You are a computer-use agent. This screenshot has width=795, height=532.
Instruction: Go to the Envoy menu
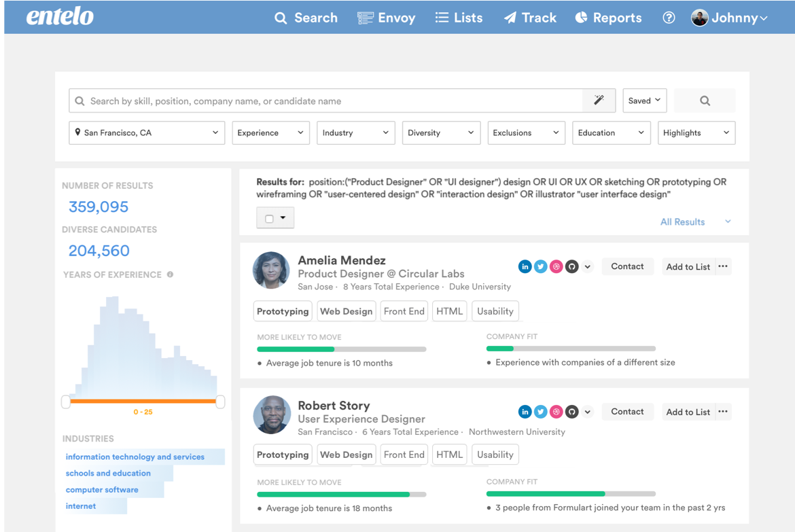(x=387, y=18)
